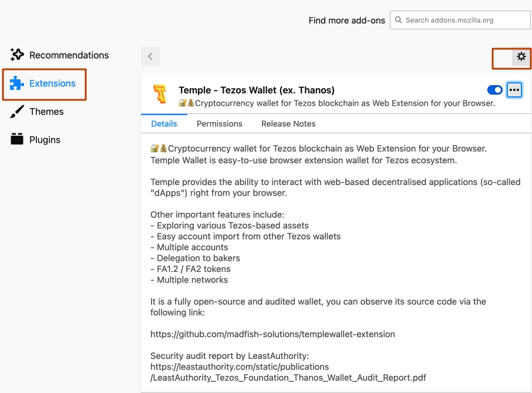Image resolution: width=532 pixels, height=393 pixels.
Task: Click the GitHub templewallet-extension URL text
Action: point(273,334)
